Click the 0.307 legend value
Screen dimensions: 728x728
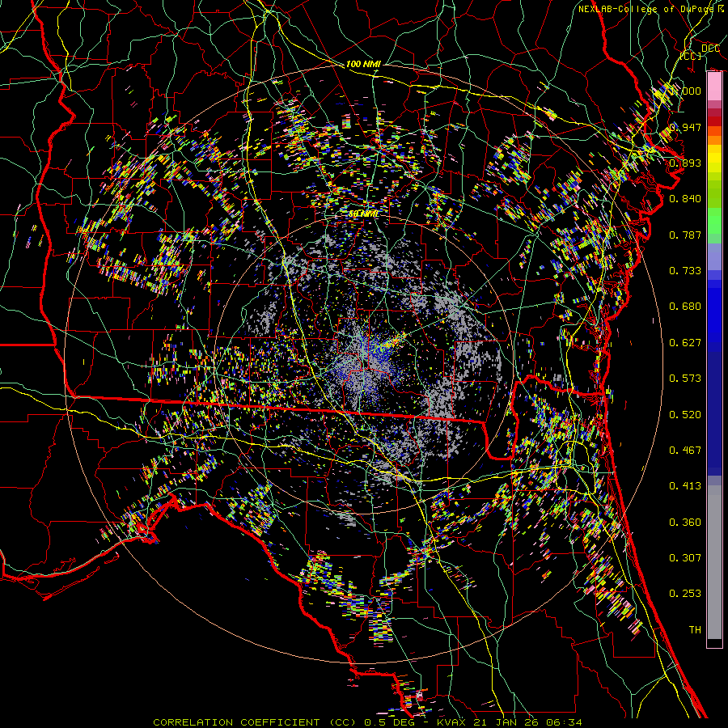tap(685, 557)
